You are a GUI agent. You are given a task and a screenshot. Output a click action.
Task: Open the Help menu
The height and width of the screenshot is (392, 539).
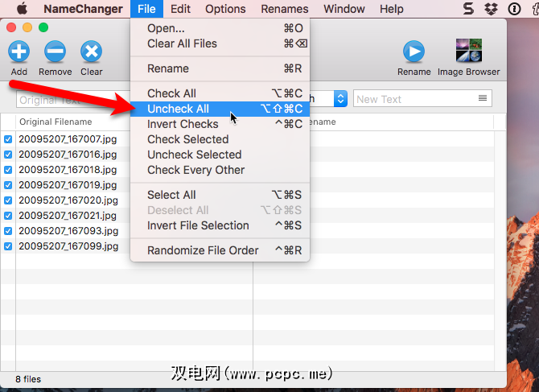click(x=392, y=9)
